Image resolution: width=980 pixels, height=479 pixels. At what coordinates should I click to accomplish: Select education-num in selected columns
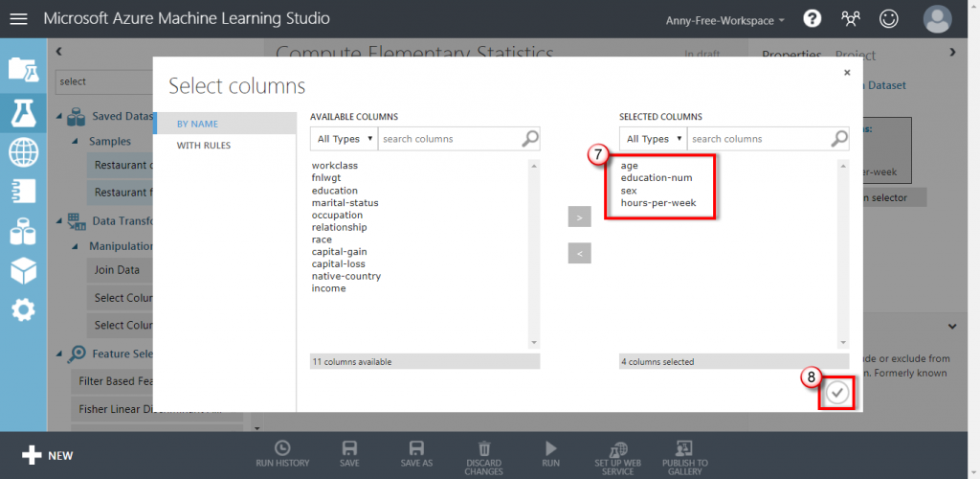657,178
